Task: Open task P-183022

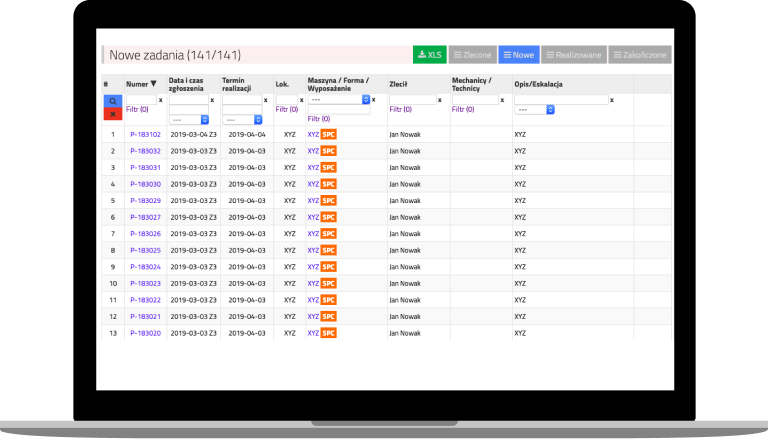Action: coord(145,300)
